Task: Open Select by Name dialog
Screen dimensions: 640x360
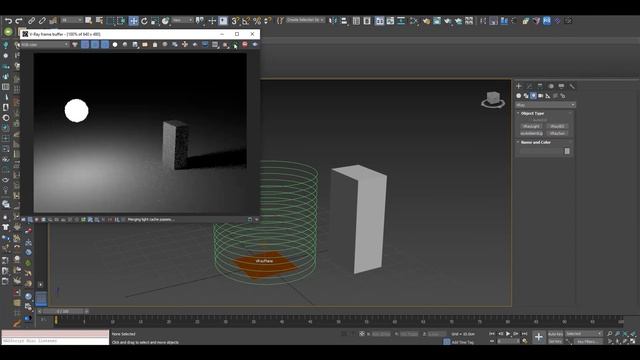Action: click(x=99, y=20)
